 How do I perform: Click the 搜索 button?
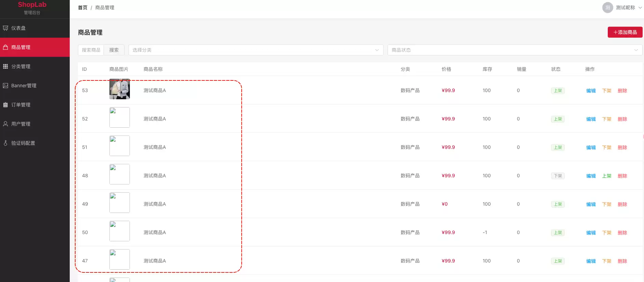[114, 50]
